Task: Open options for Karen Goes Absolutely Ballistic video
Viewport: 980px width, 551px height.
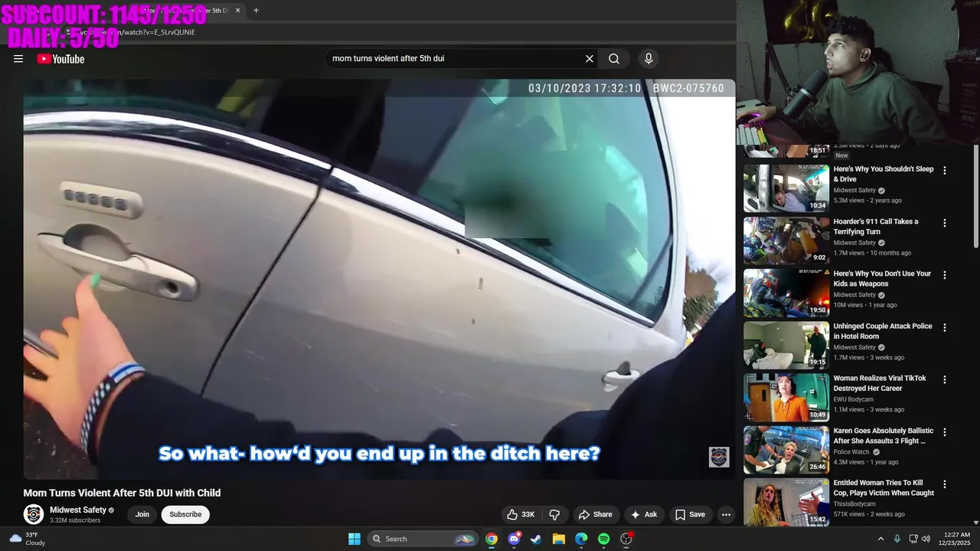Action: point(945,432)
